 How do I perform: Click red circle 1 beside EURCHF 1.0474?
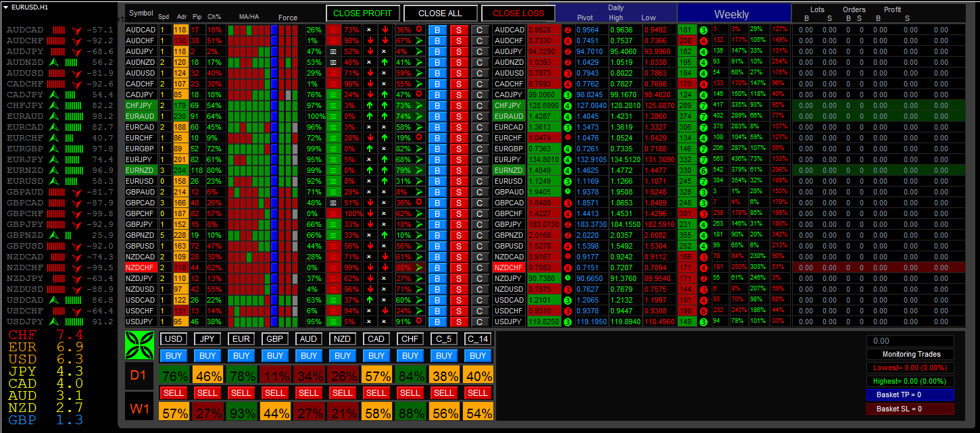pos(568,138)
